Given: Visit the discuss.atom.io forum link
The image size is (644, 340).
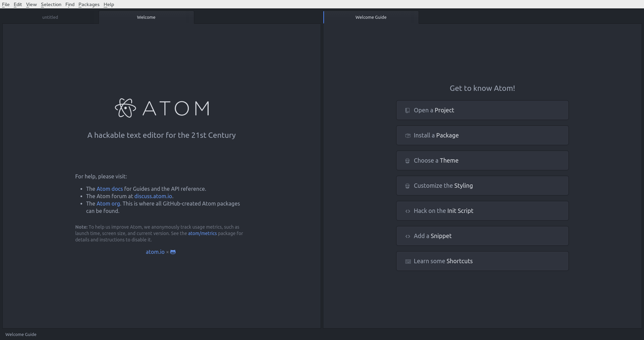Looking at the screenshot, I should (x=153, y=196).
